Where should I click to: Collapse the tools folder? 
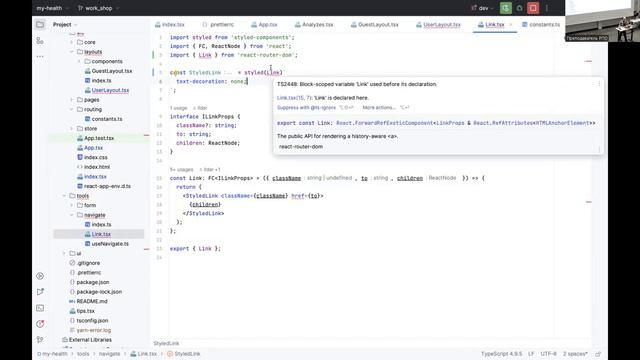pos(64,196)
